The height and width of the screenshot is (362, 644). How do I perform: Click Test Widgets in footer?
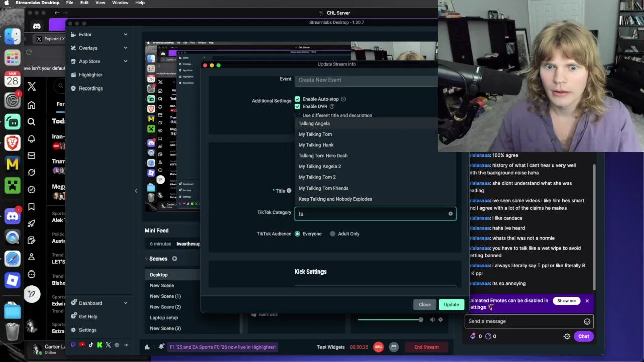tap(331, 347)
